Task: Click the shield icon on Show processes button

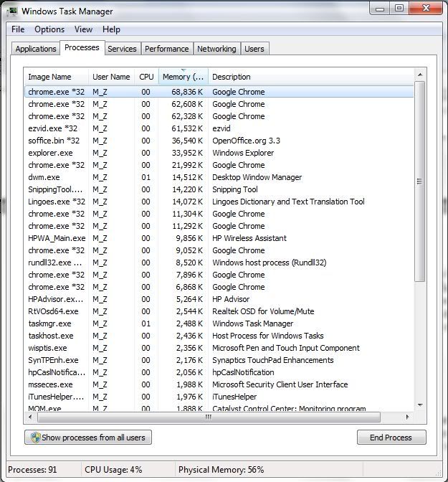Action: (x=35, y=437)
